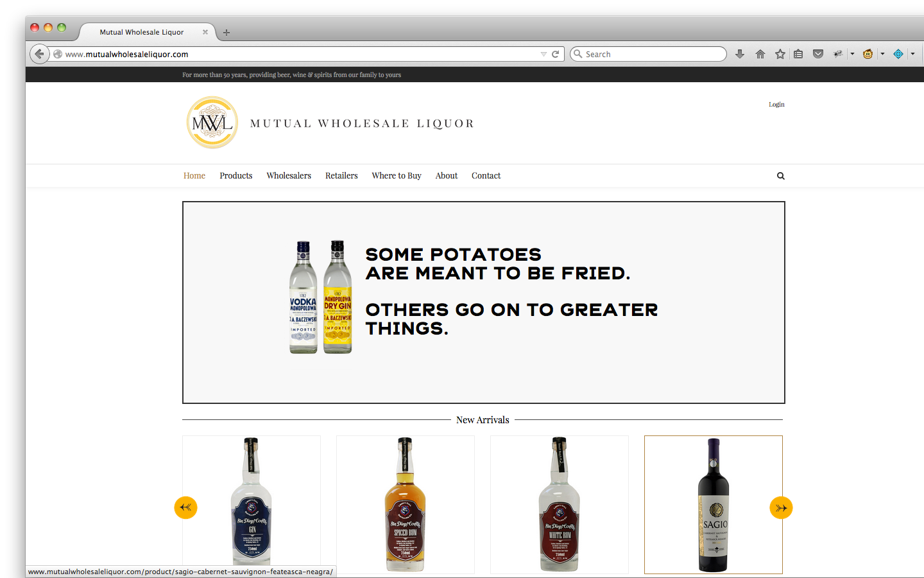Reload the page with the refresh icon
The image size is (924, 578).
coord(556,54)
